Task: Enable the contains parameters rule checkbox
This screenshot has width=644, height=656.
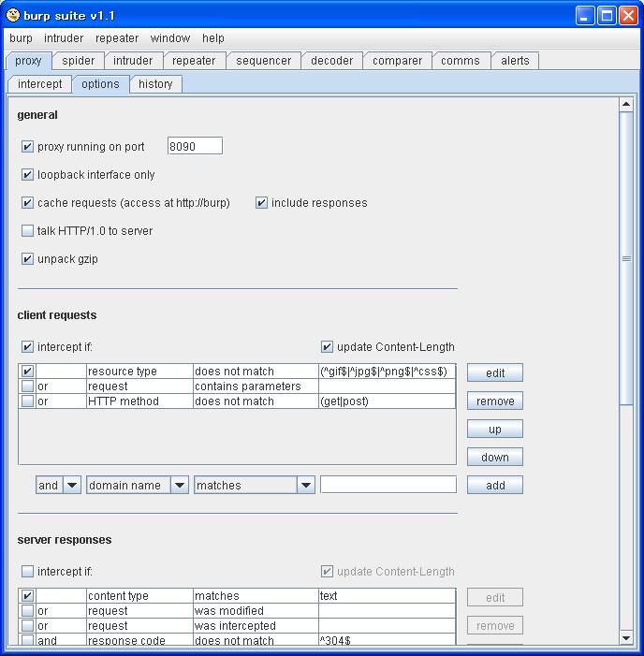Action: [x=27, y=386]
